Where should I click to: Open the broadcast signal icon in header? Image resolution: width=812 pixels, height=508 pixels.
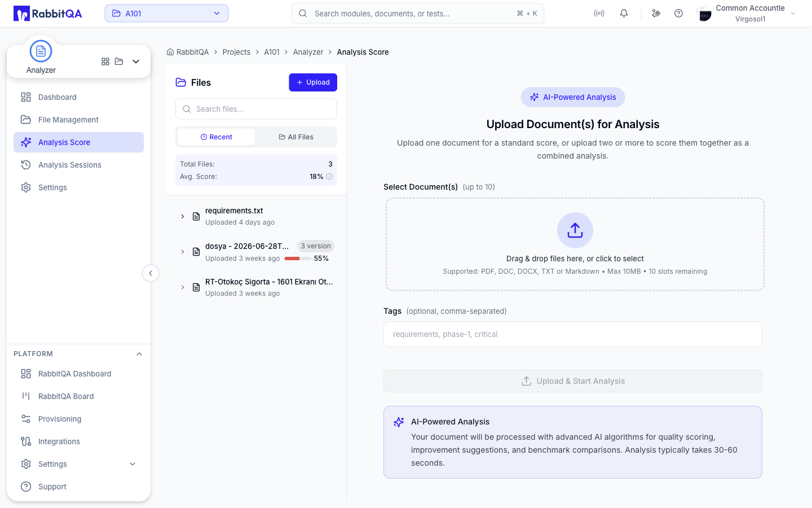[x=599, y=14]
